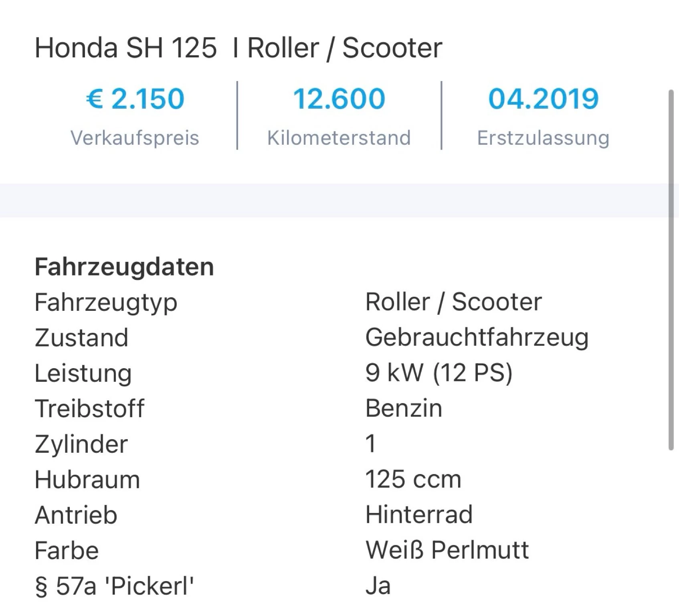Click the 04.2019 registration date
679x616 pixels.
click(x=543, y=99)
